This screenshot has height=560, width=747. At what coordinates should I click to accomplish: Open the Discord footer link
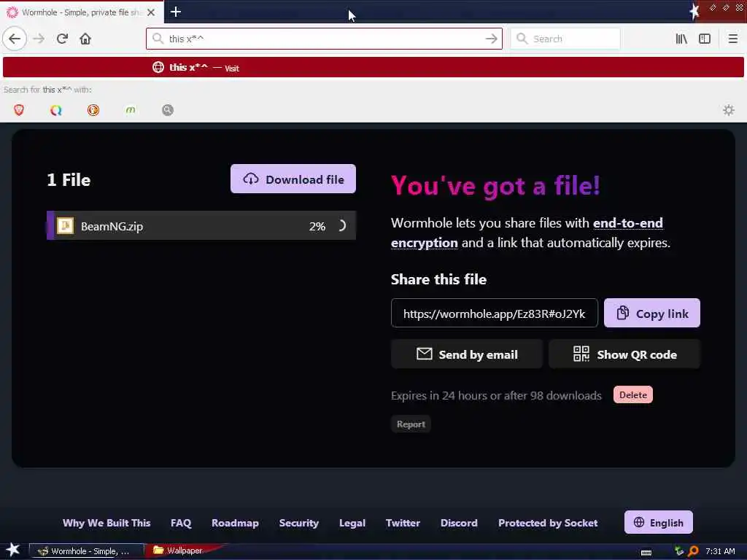click(x=459, y=523)
